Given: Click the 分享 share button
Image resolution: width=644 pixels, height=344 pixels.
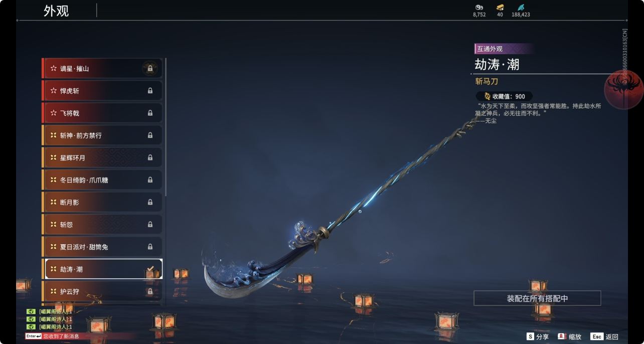Looking at the screenshot, I should point(538,337).
